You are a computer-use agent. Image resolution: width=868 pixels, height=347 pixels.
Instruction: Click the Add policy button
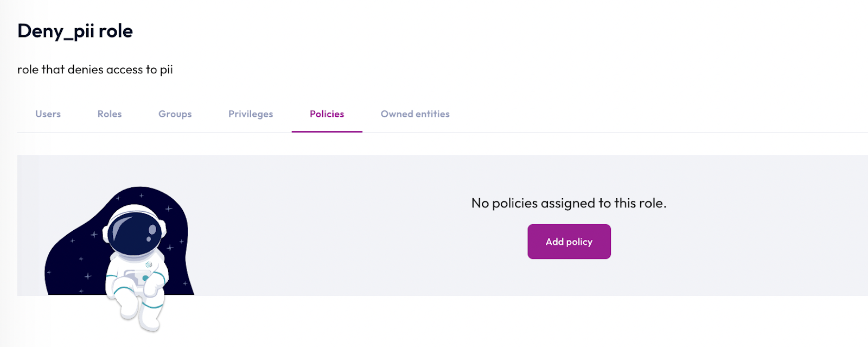click(x=569, y=241)
